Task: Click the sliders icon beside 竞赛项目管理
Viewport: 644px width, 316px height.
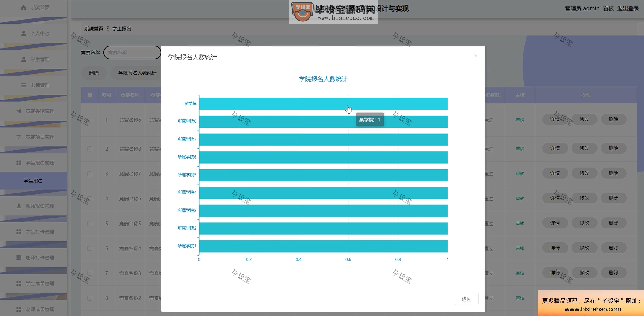Action: (x=19, y=137)
